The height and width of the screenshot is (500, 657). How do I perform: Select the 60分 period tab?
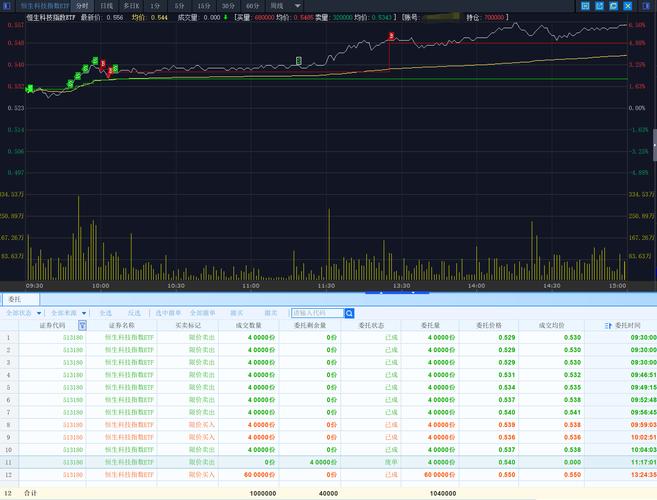tap(252, 6)
